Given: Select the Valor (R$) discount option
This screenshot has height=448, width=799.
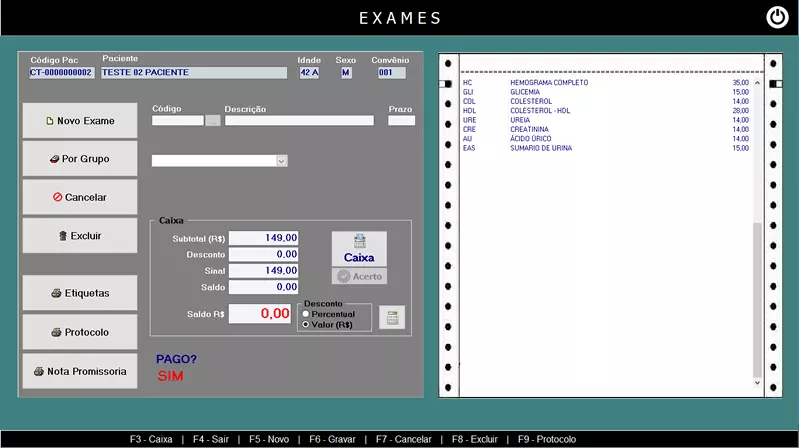Looking at the screenshot, I should (306, 325).
